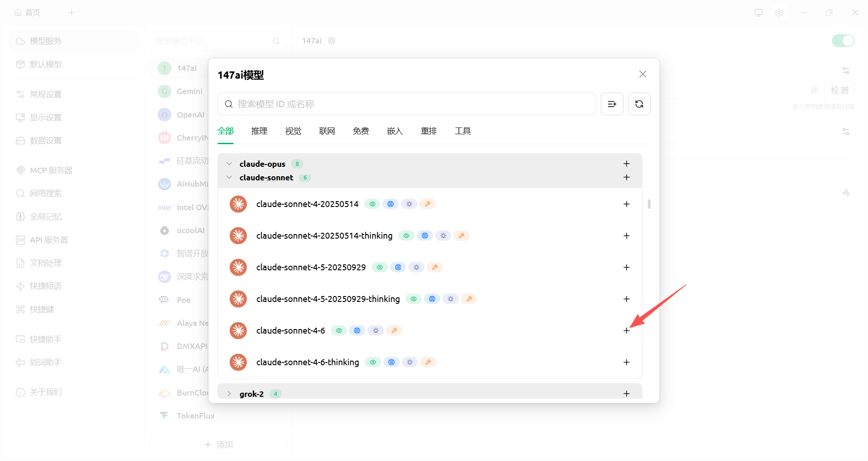Click the 检测 button
868x461 pixels.
[840, 90]
